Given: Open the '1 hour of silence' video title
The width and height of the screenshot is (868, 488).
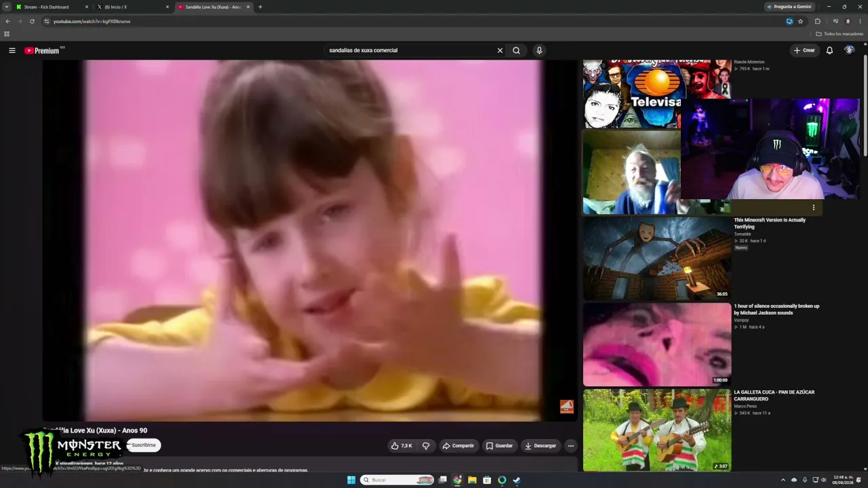Looking at the screenshot, I should [x=776, y=309].
